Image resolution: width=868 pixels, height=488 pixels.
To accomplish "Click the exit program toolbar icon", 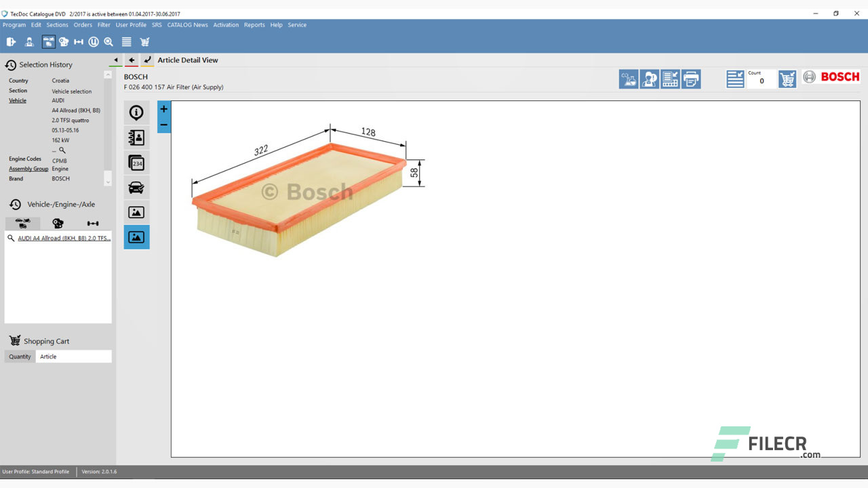I will [11, 42].
